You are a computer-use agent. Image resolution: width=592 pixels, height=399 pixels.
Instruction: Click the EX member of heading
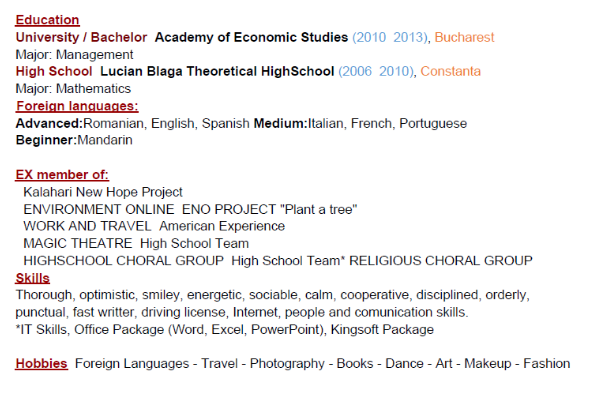pos(62,175)
